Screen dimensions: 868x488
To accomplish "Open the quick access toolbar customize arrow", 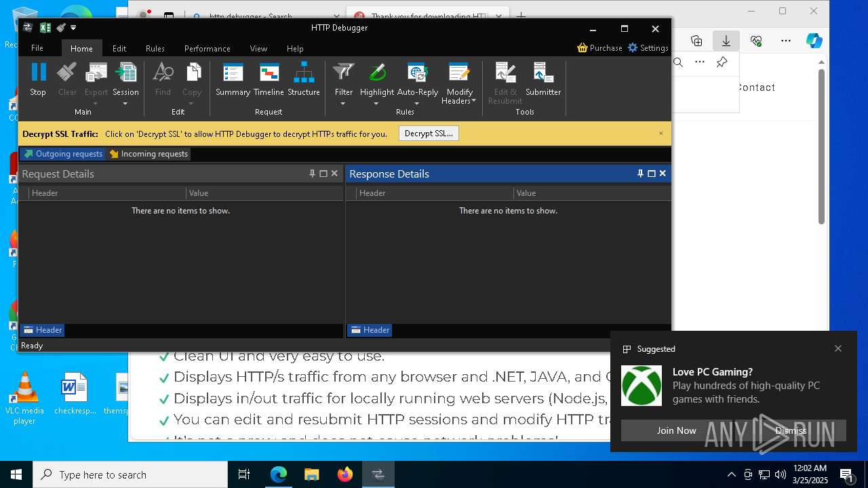I will click(x=73, y=28).
